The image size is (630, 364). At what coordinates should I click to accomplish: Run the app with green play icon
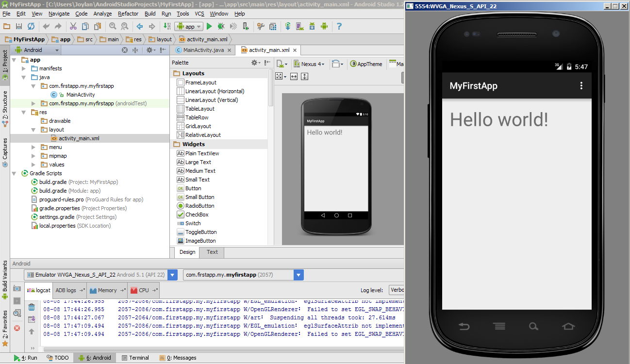(x=209, y=26)
